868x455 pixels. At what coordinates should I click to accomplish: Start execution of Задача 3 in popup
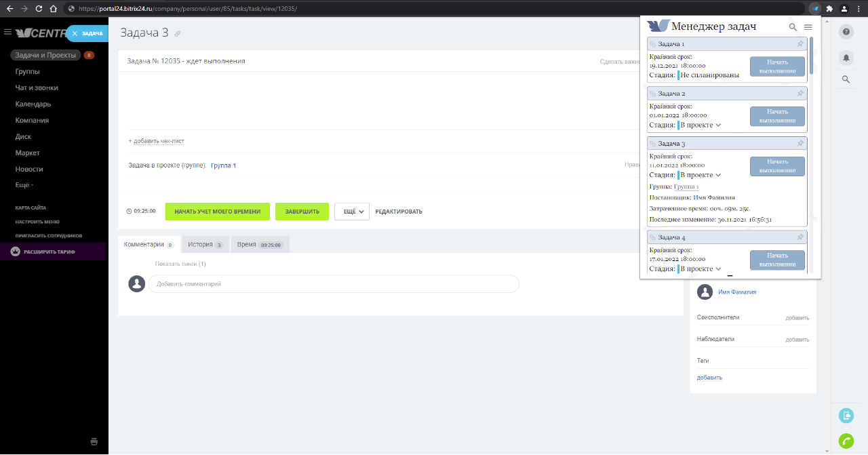[x=777, y=166]
